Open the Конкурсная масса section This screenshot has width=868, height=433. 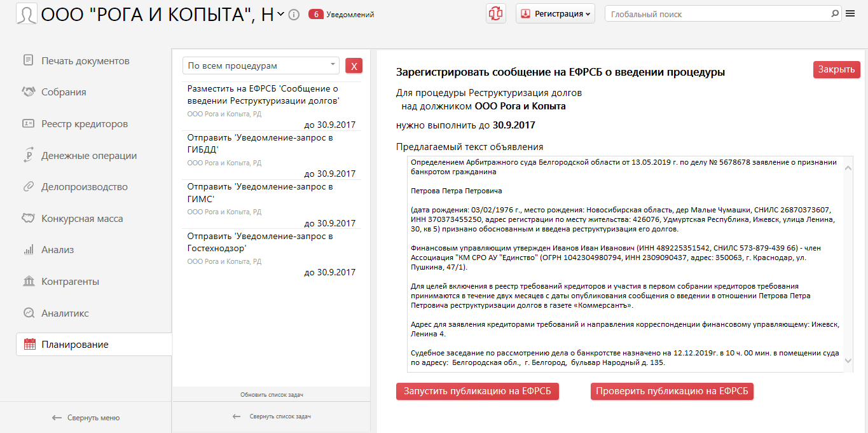point(82,219)
